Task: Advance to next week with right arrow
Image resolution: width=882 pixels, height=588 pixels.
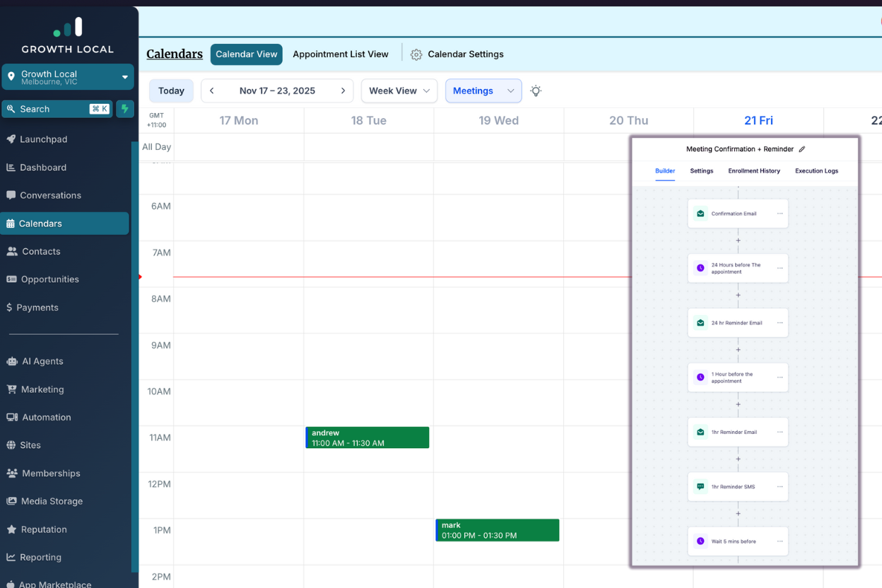Action: click(x=343, y=90)
